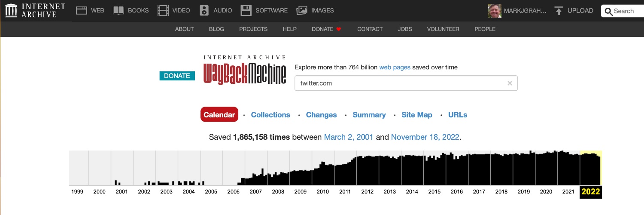The image size is (644, 215).
Task: Open the Help menu item
Action: (x=290, y=29)
